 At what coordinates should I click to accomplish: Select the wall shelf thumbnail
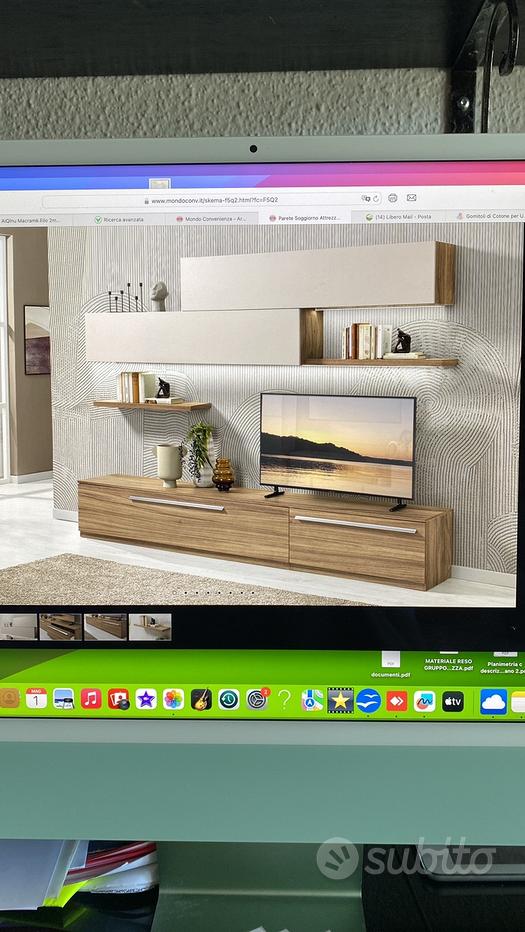click(x=150, y=627)
